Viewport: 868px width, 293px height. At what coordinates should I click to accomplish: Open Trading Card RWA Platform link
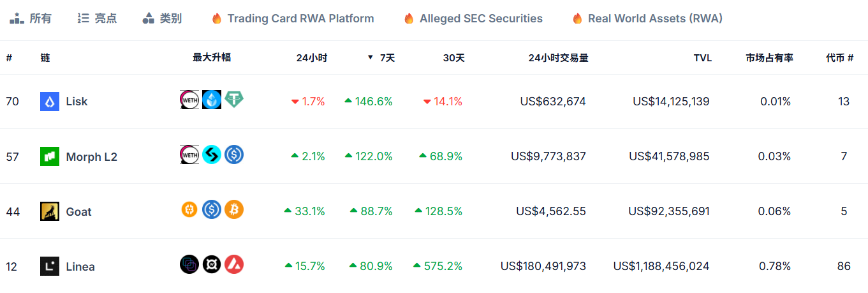pos(293,19)
